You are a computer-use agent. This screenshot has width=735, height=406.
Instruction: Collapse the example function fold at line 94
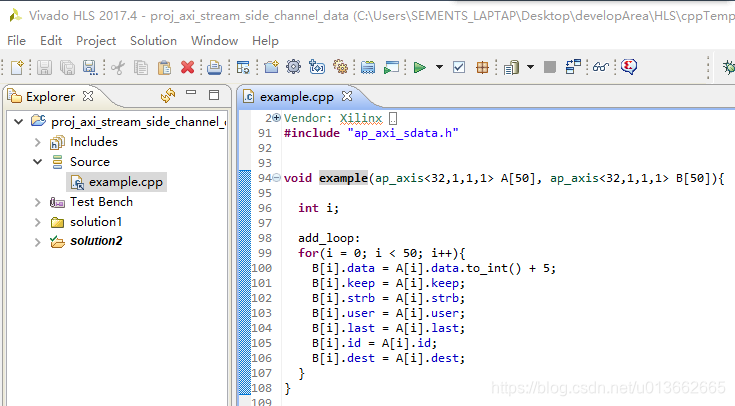tap(277, 178)
